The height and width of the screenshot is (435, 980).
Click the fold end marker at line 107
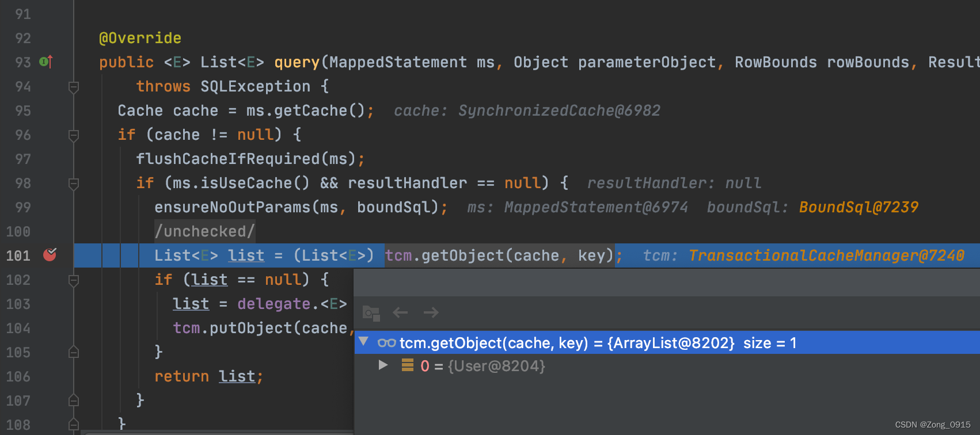click(x=74, y=400)
